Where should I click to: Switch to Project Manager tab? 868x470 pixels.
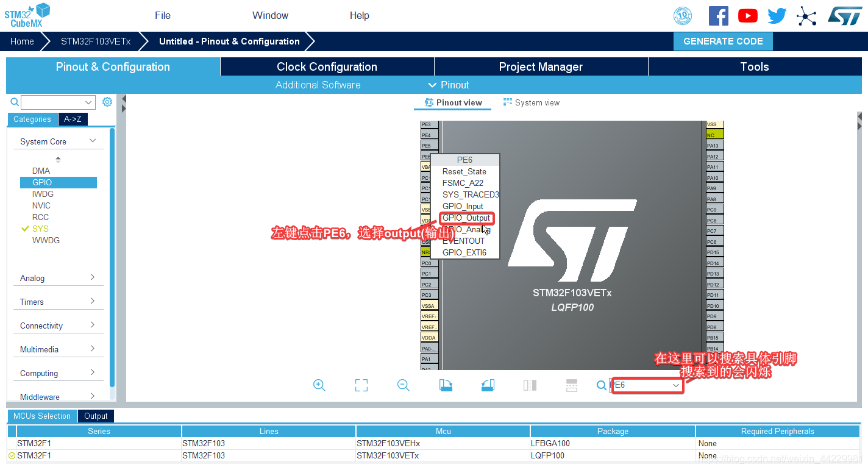(541, 67)
